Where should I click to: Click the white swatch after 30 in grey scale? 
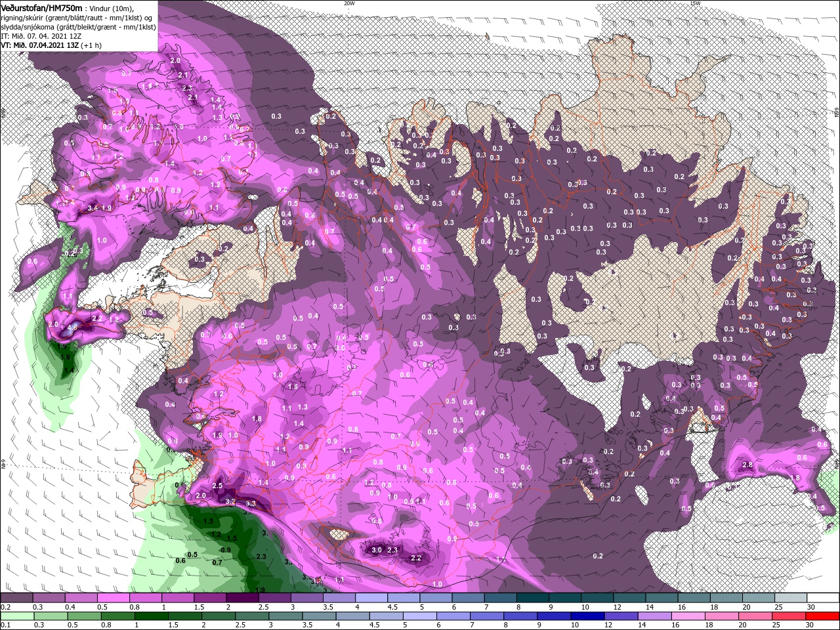822,598
